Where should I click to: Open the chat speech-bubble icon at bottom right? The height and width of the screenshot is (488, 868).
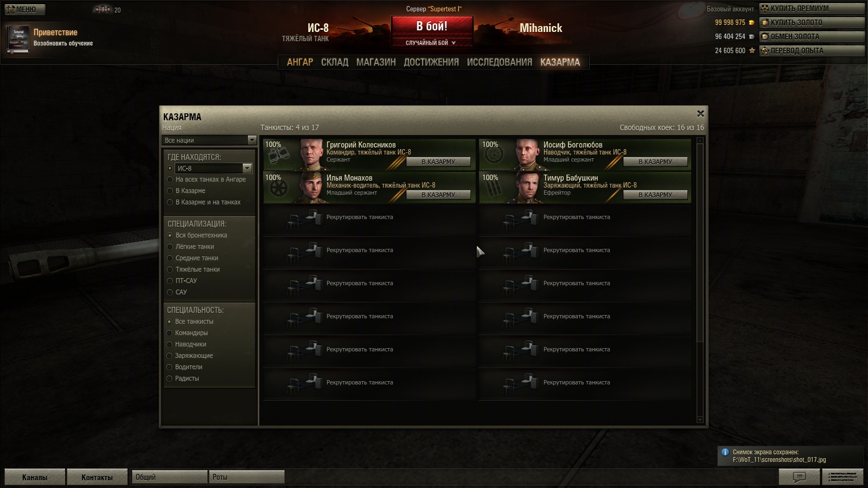click(x=799, y=477)
